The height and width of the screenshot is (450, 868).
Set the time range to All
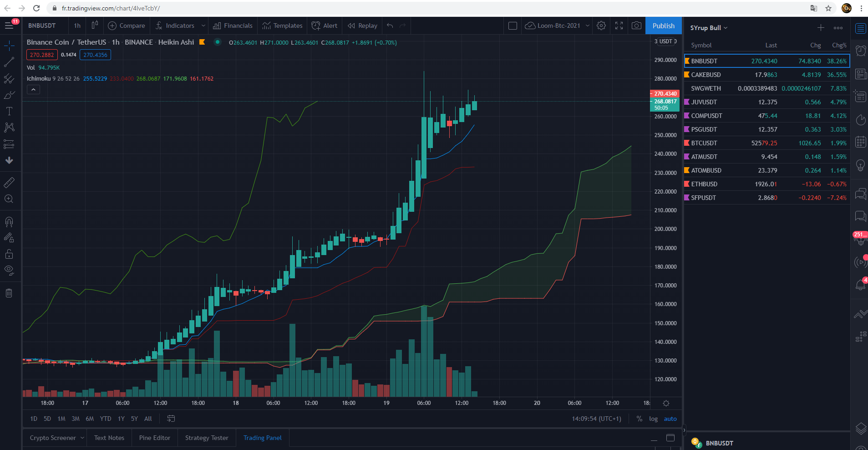[148, 419]
